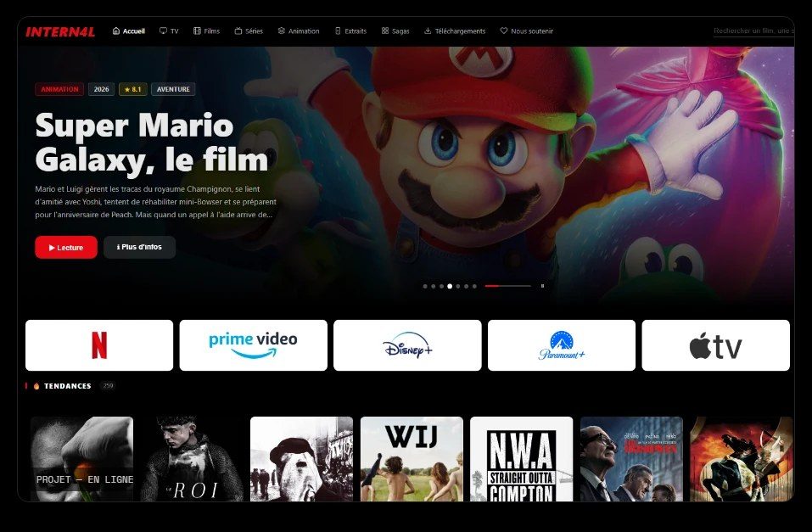Viewport: 812px width, 532px height.
Task: Click the AVENTURE genre tag
Action: pyautogui.click(x=173, y=89)
